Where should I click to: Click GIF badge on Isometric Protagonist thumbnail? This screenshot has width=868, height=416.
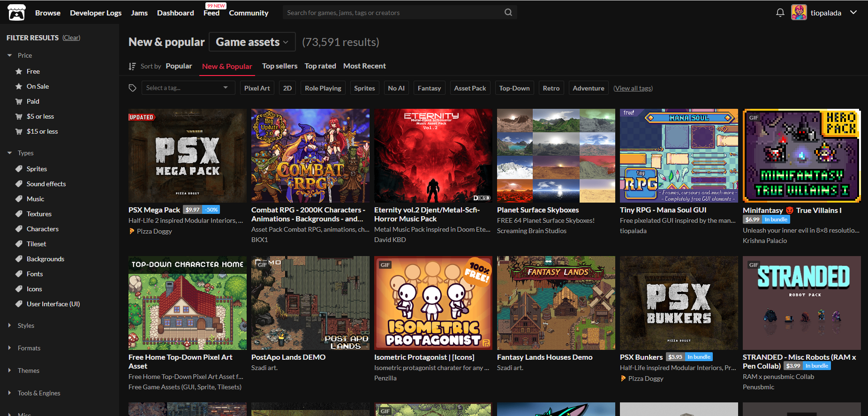point(385,265)
